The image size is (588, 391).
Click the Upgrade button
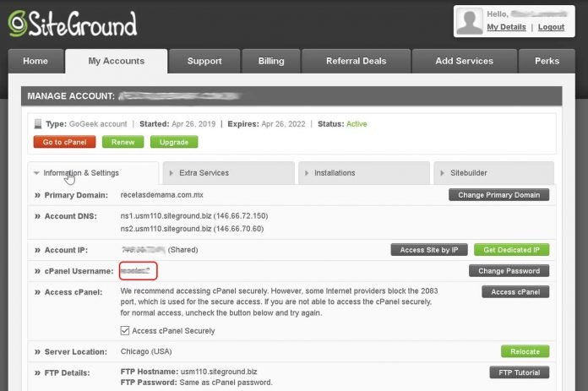tap(174, 142)
